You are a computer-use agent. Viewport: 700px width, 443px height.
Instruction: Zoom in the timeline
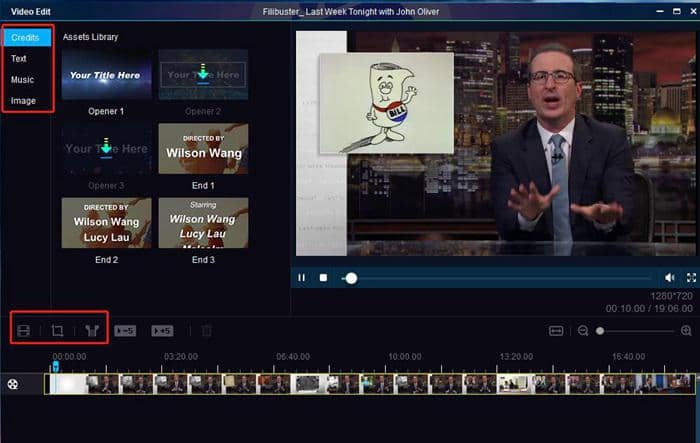point(686,331)
